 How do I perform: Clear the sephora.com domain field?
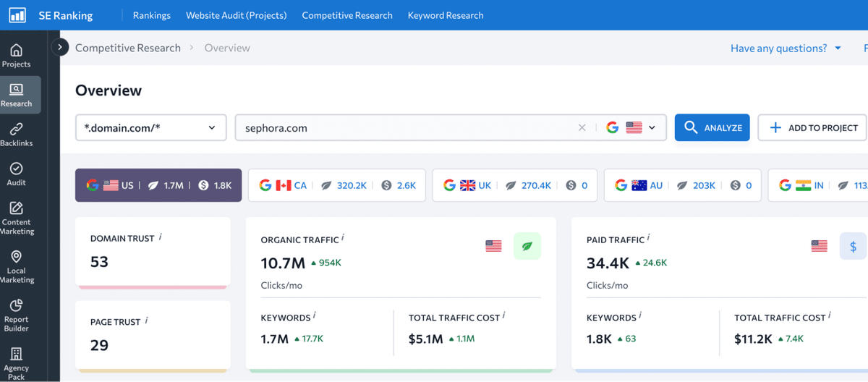coord(582,127)
